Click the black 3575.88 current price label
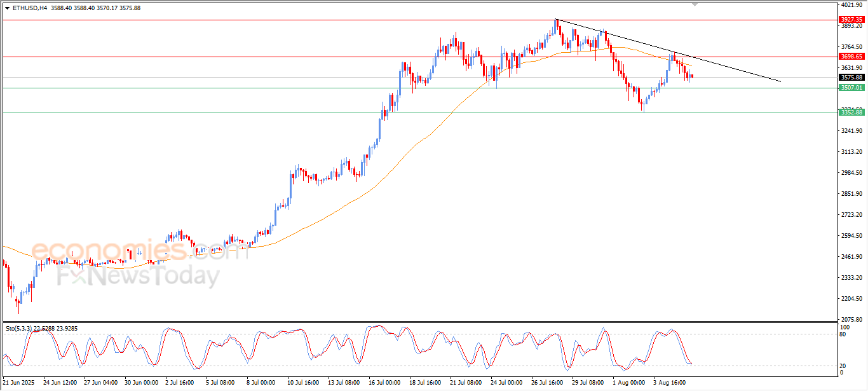The width and height of the screenshot is (868, 391). (851, 78)
